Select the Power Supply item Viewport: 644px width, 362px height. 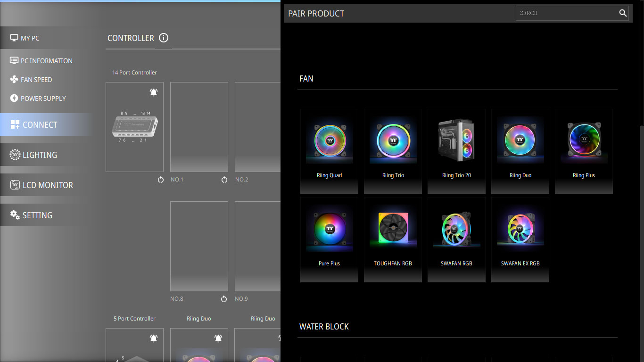point(43,99)
